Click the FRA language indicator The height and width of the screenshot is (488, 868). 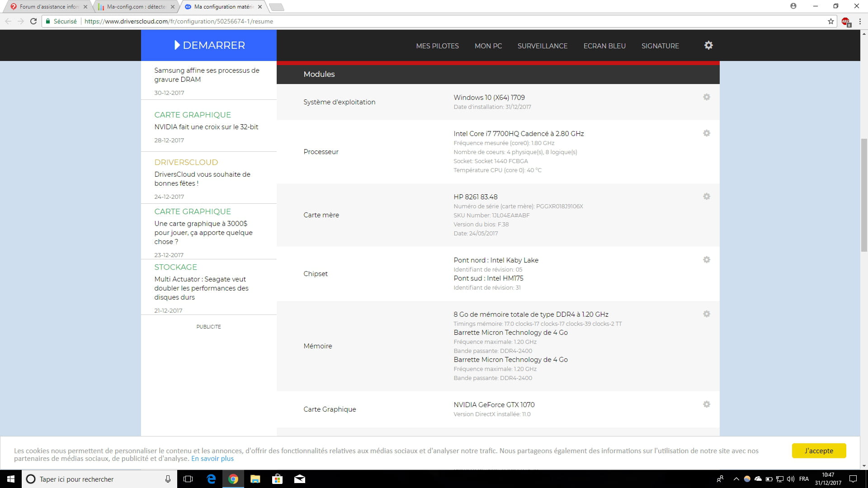[x=804, y=479]
